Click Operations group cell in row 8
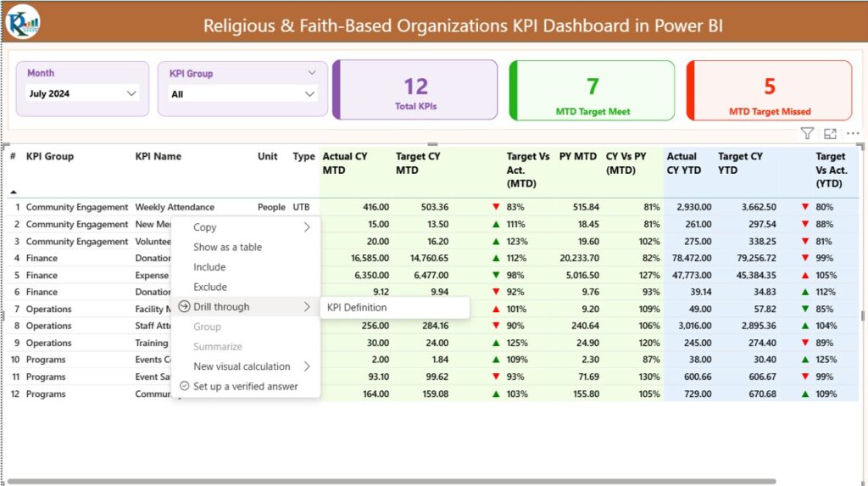This screenshot has height=486, width=868. pyautogui.click(x=48, y=326)
